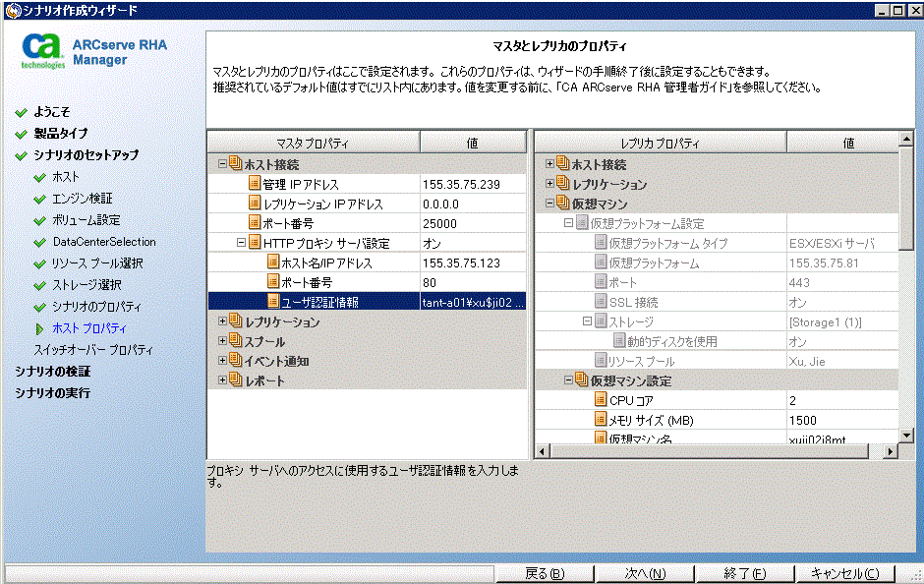This screenshot has height=584, width=924.
Task: Click the 終了(F) finish button
Action: pyautogui.click(x=745, y=573)
